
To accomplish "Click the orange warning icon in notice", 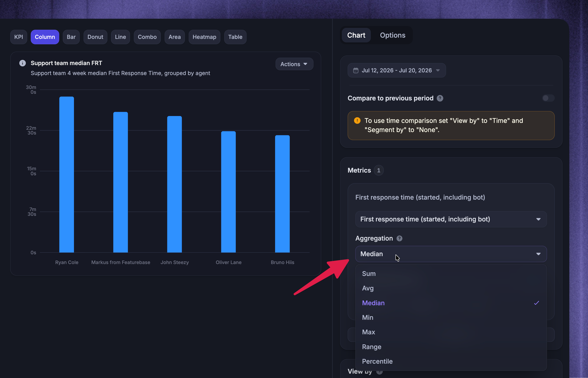I will [357, 121].
